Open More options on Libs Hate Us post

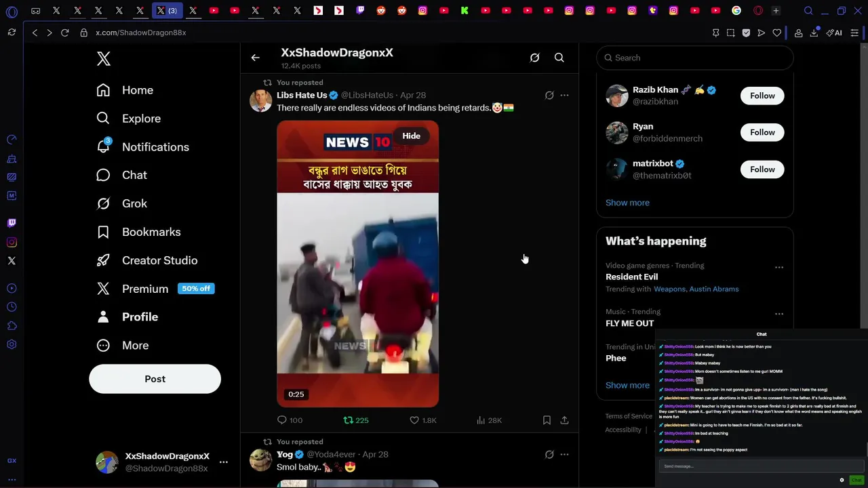564,96
